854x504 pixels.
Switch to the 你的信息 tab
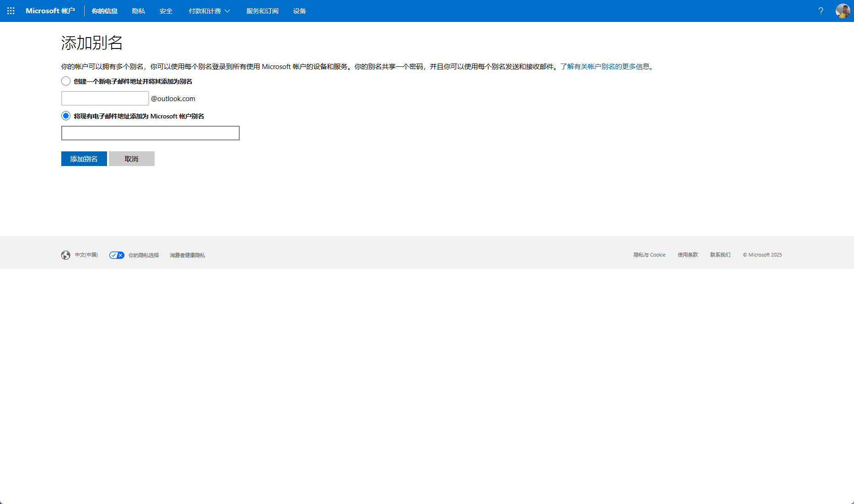[x=104, y=11]
